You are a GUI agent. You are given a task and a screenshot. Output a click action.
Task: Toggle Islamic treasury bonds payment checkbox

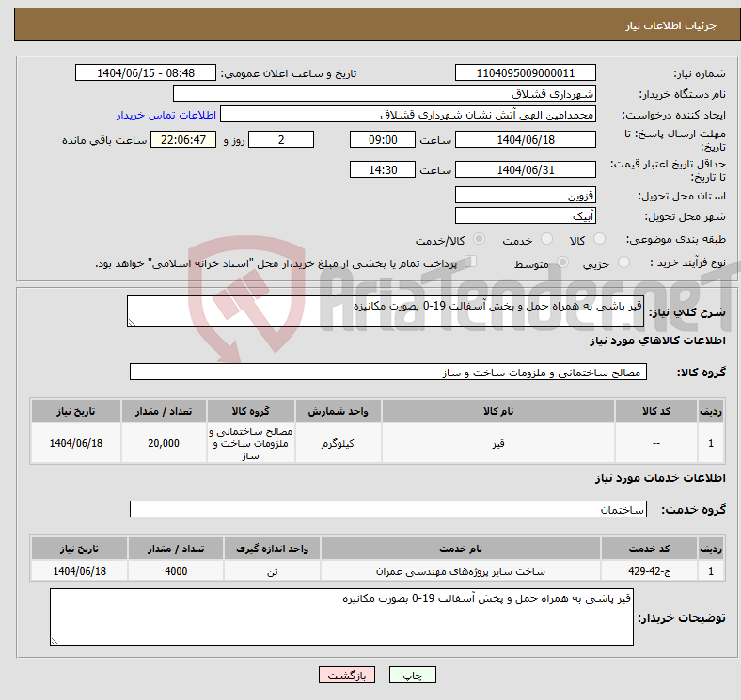pyautogui.click(x=471, y=261)
